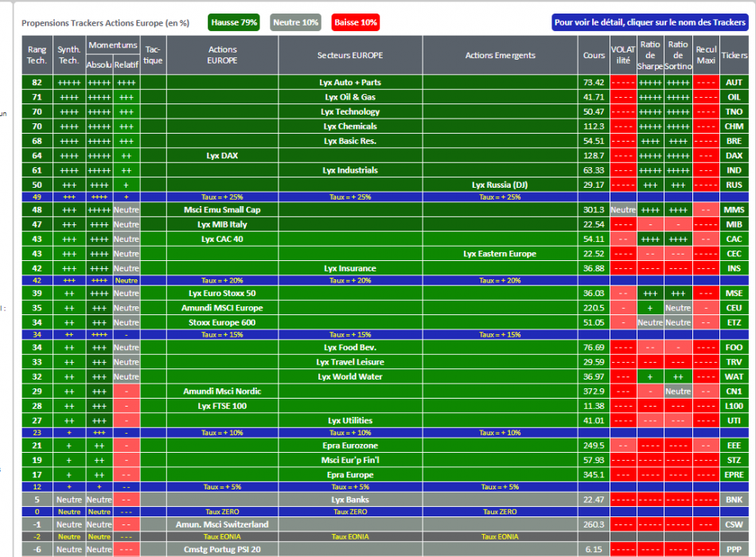Screen dimensions: 756x557
Task: Click the price 372.9 cell
Action: [594, 391]
